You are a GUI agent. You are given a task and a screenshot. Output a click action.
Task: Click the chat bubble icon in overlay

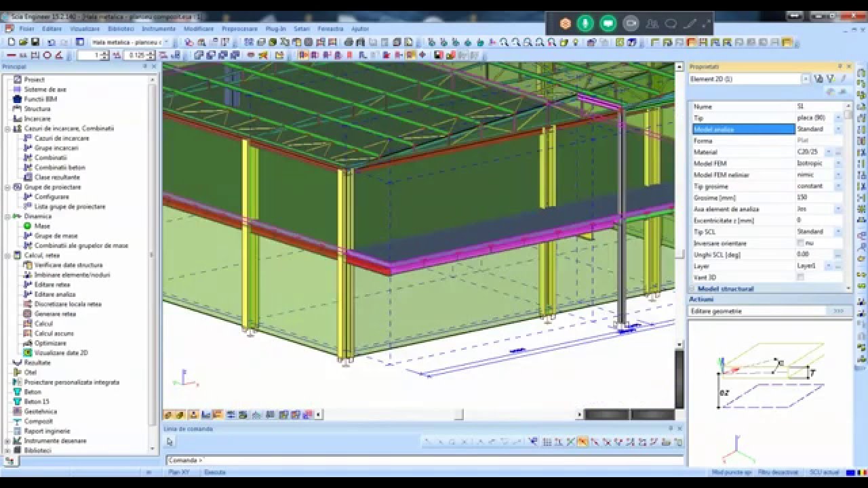671,24
